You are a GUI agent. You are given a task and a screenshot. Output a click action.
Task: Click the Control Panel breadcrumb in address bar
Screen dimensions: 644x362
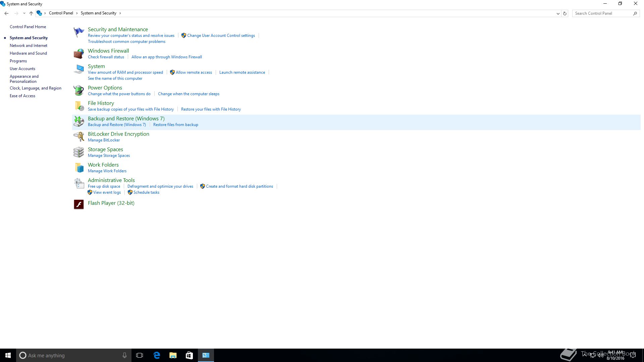click(61, 13)
